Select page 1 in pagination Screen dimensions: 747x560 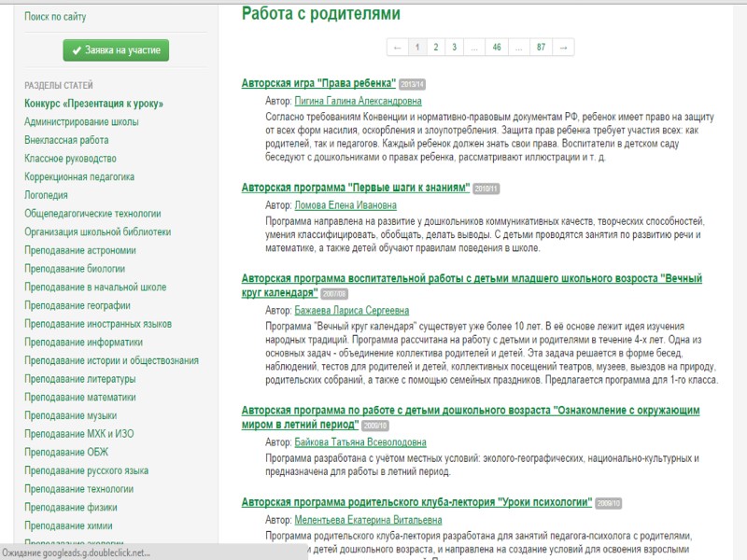click(417, 48)
